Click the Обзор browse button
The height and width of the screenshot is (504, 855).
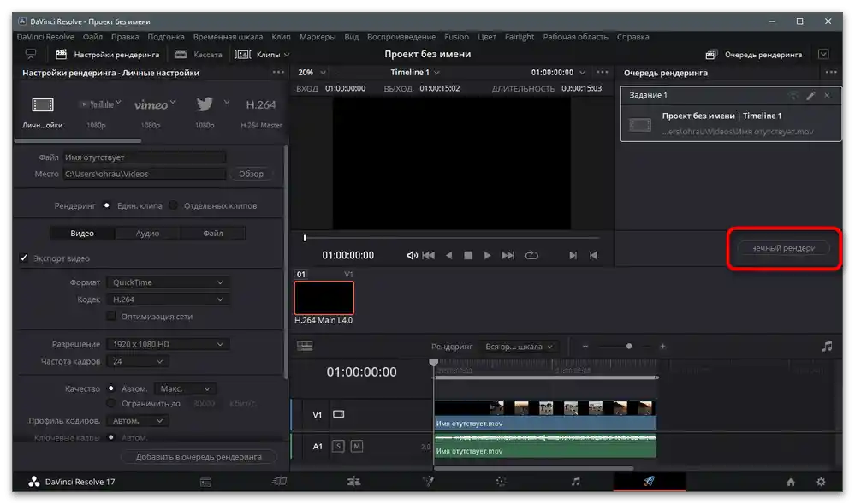(x=251, y=174)
